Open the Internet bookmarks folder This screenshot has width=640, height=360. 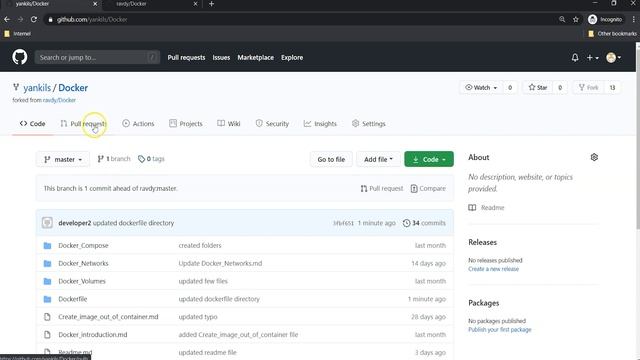[18, 34]
